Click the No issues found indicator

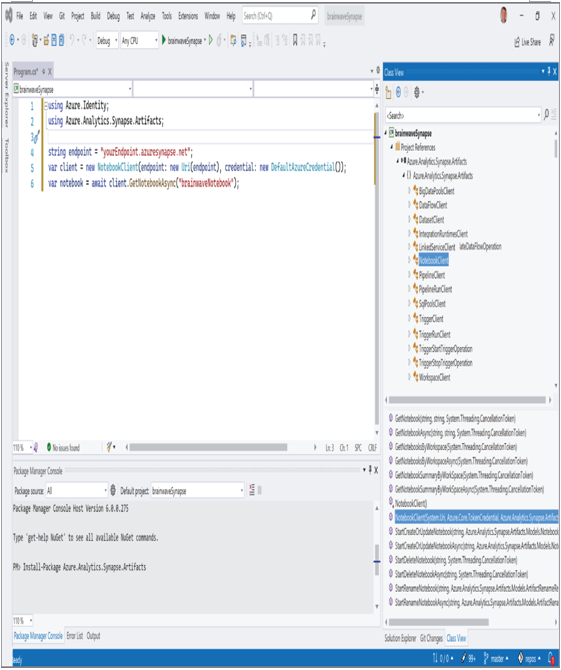63,447
